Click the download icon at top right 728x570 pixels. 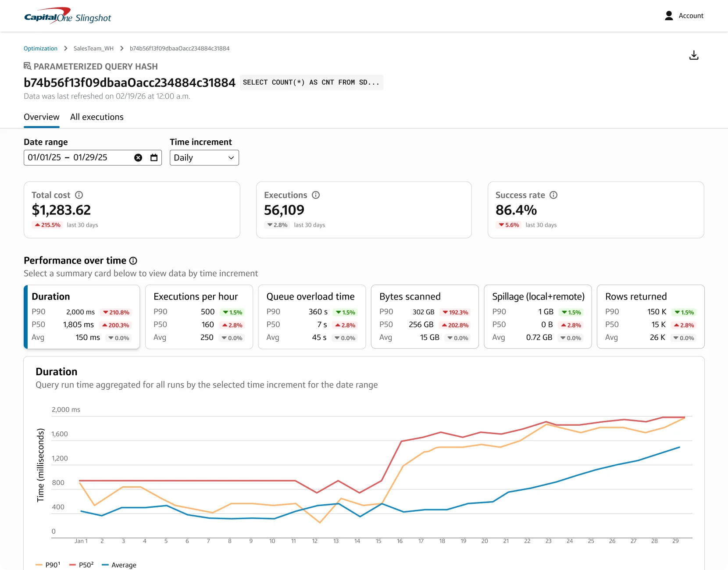coord(694,55)
